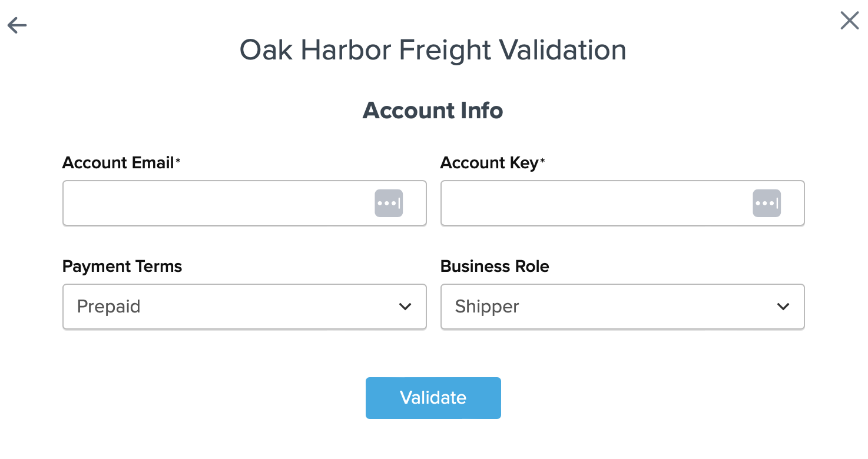The height and width of the screenshot is (459, 868).
Task: Click the asterisk beside Account Key
Action: 542,161
